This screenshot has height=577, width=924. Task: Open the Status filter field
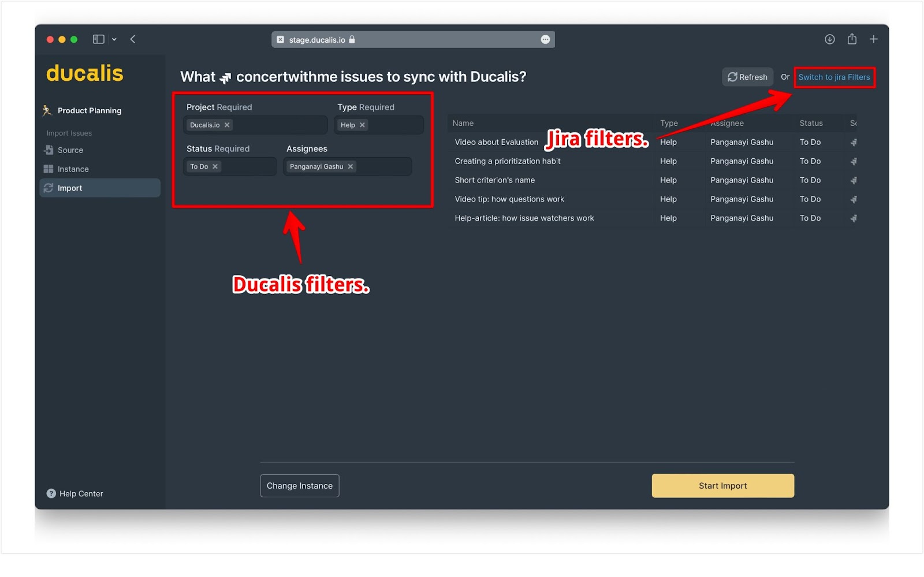coord(230,166)
